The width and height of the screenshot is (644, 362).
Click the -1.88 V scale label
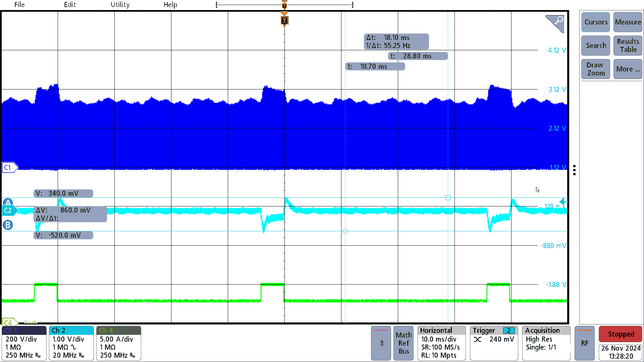(556, 285)
